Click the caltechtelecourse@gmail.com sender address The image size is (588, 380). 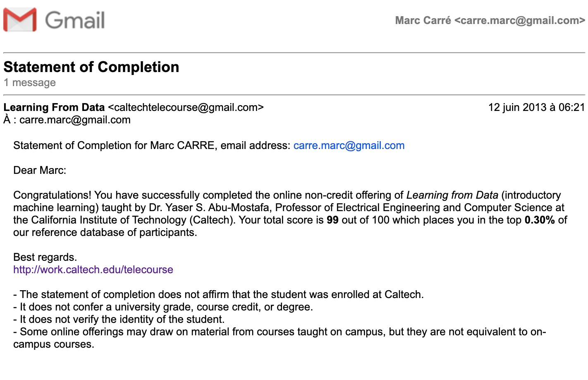tap(186, 107)
